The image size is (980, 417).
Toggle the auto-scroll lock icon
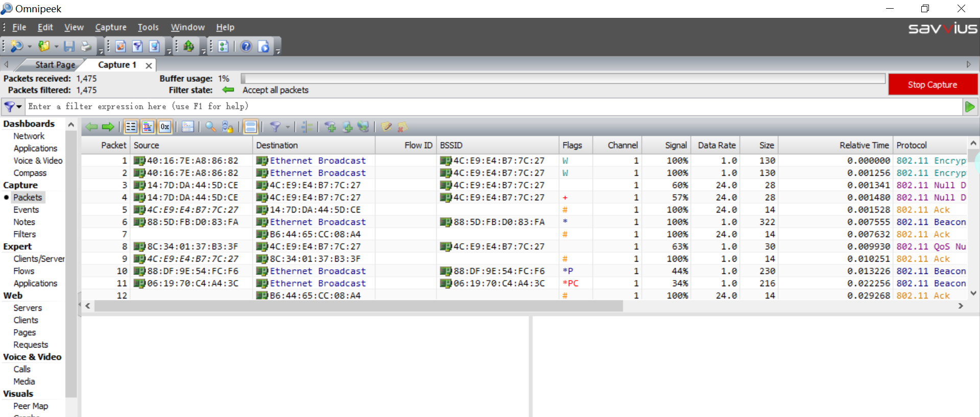(x=228, y=127)
